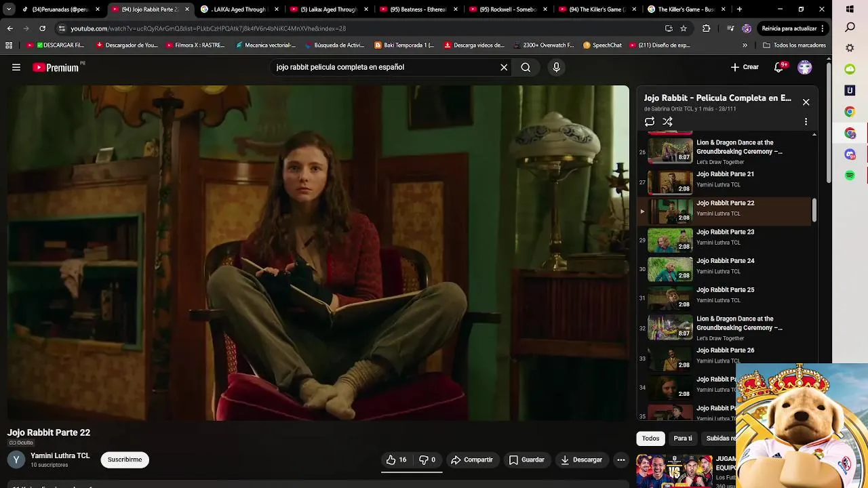
Task: Select the Todos filter chip
Action: click(x=650, y=439)
